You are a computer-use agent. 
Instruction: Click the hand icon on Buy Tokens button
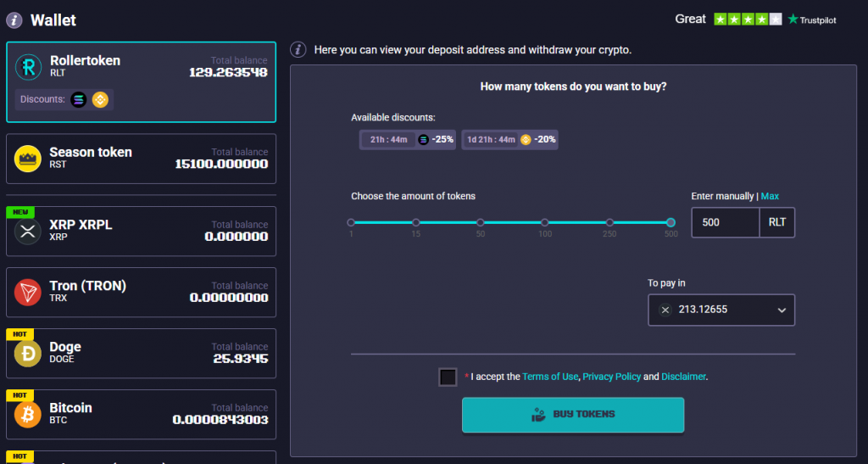click(x=538, y=415)
